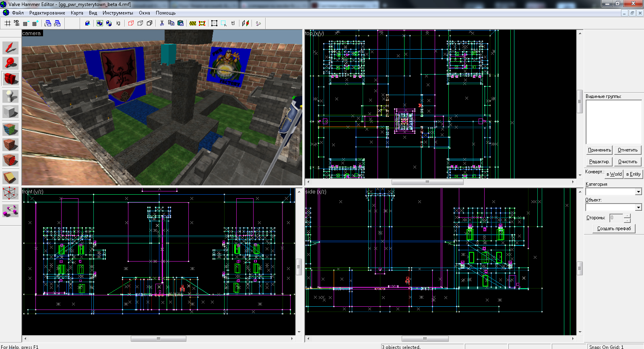Select the Clipping tool
The height and width of the screenshot is (349, 644).
(x=10, y=177)
